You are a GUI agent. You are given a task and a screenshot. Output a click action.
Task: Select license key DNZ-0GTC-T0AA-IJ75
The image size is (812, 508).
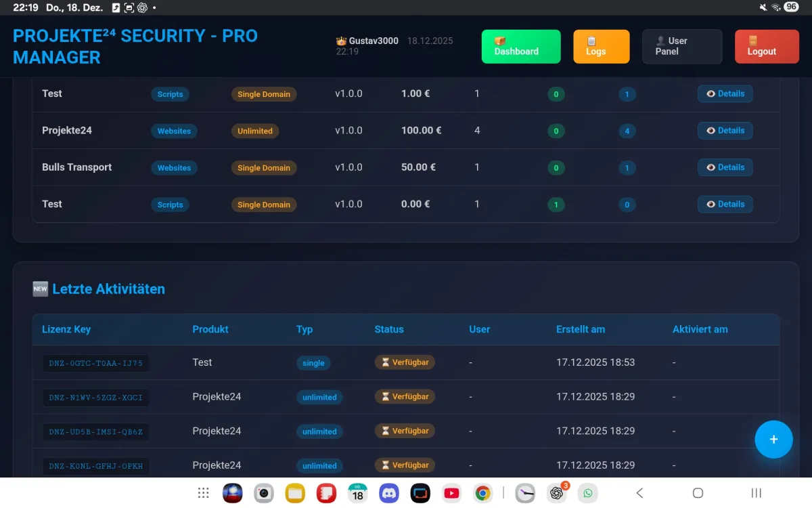(x=95, y=363)
